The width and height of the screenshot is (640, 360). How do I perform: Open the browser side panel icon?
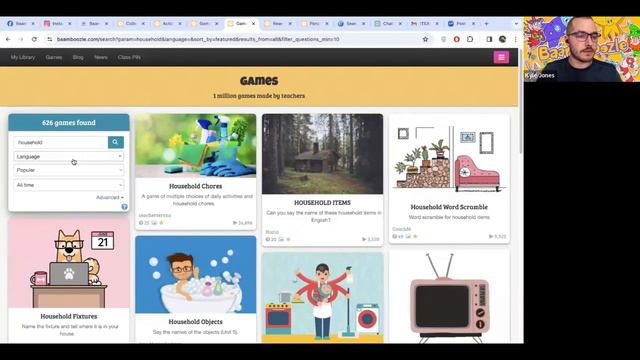[x=489, y=39]
